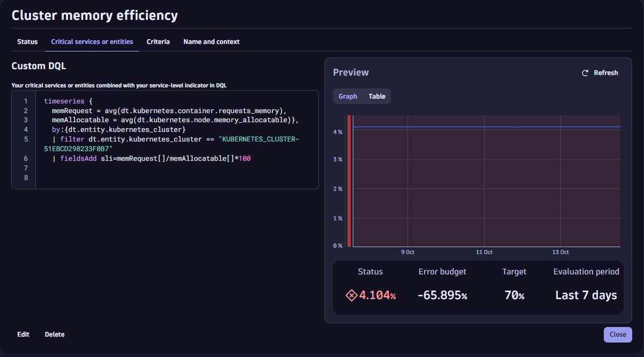This screenshot has width=644, height=357.
Task: Switch to the Name and context tab
Action: (x=211, y=41)
